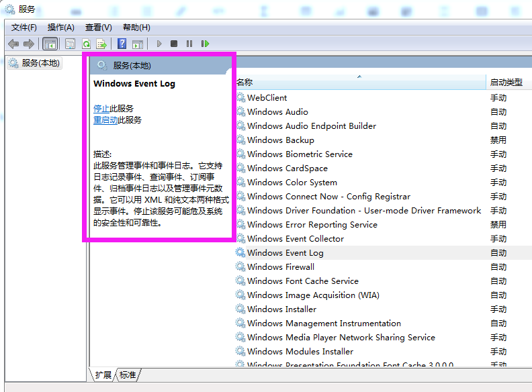Select Windows Connect Now - Config Registrar
532x392 pixels.
(328, 197)
